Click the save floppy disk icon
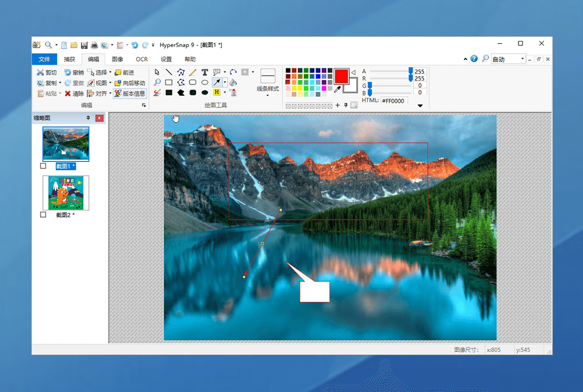This screenshot has width=583, height=392. tap(84, 45)
